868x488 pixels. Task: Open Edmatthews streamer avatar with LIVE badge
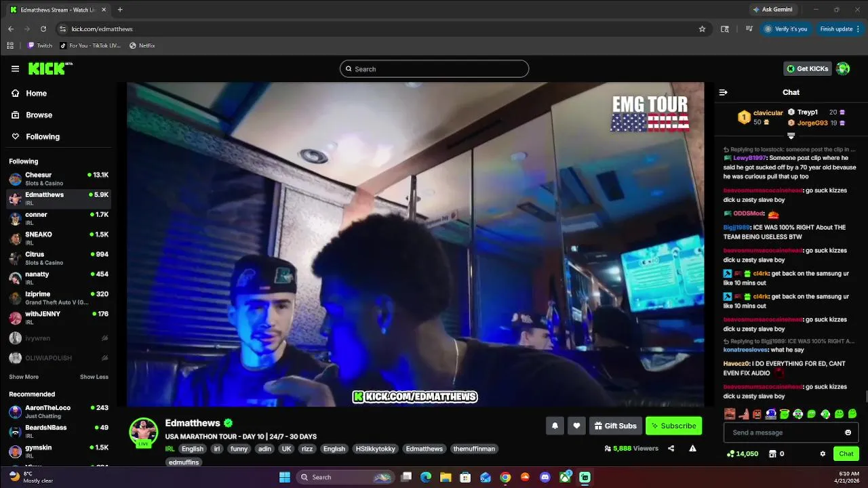tap(143, 432)
